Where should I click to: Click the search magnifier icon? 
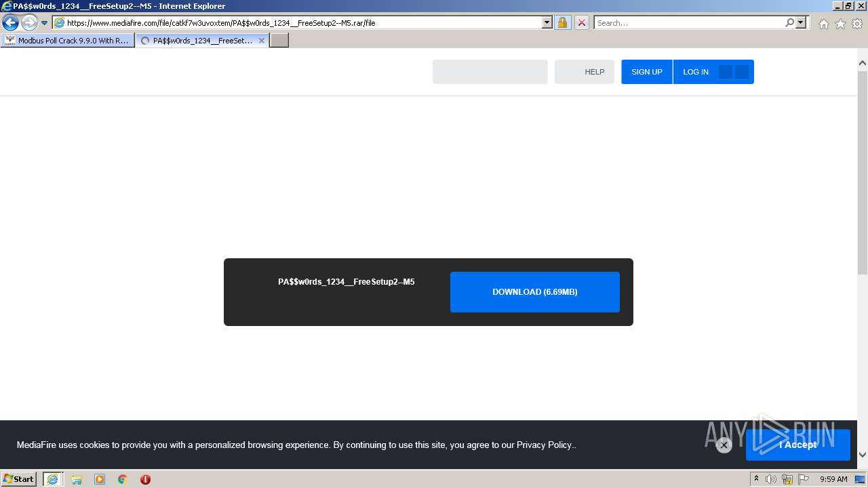789,23
